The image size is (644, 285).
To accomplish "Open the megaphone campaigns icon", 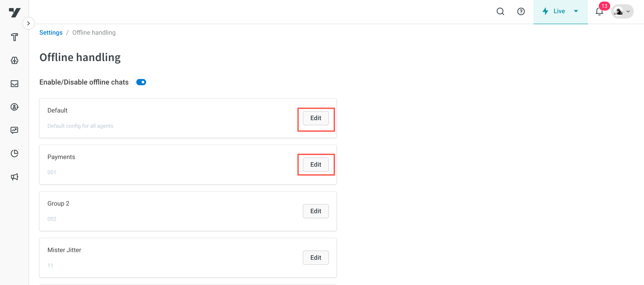I will point(15,177).
